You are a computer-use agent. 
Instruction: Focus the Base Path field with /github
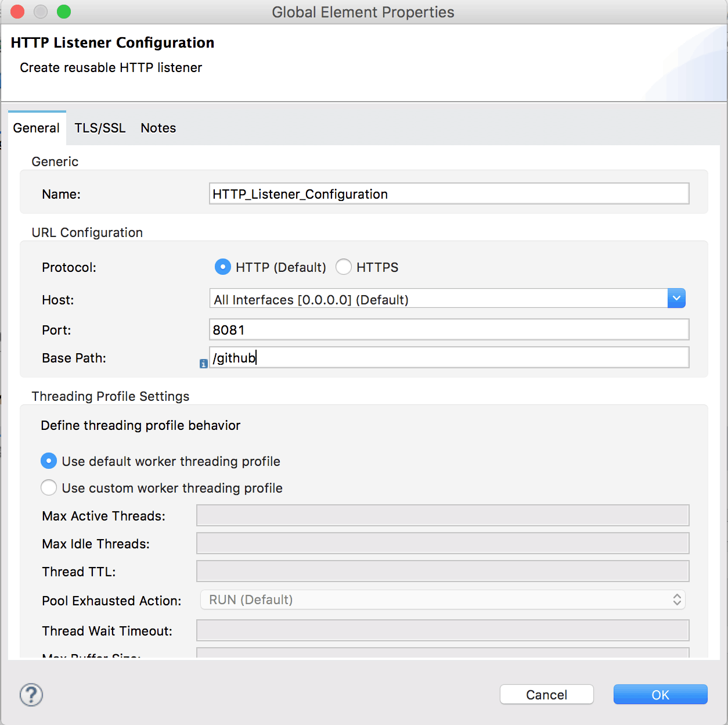[449, 358]
